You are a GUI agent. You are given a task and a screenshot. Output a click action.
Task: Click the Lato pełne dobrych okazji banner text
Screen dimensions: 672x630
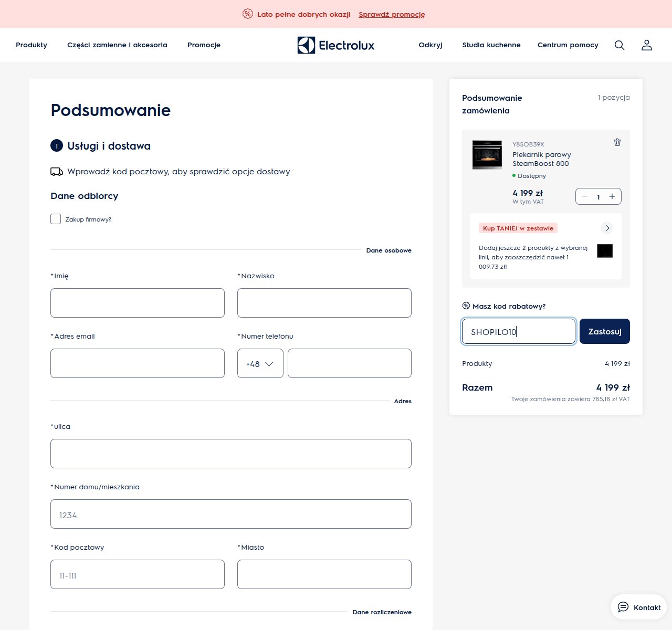click(303, 14)
